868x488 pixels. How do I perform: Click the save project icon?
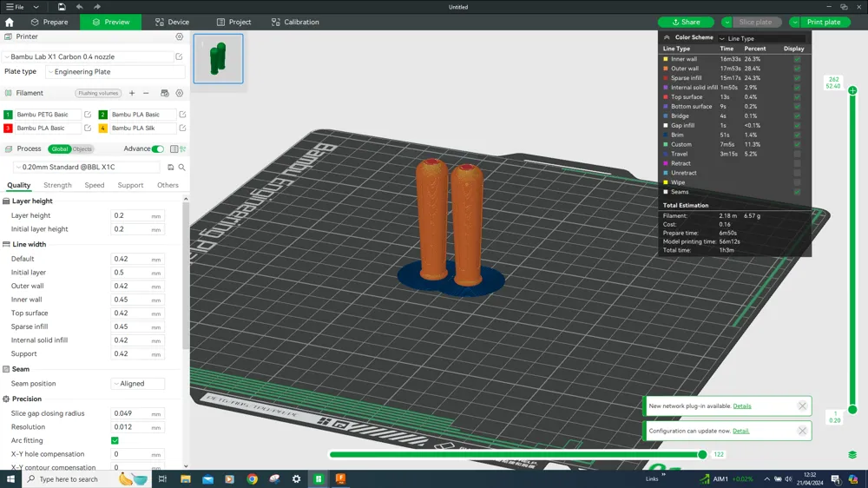[62, 7]
